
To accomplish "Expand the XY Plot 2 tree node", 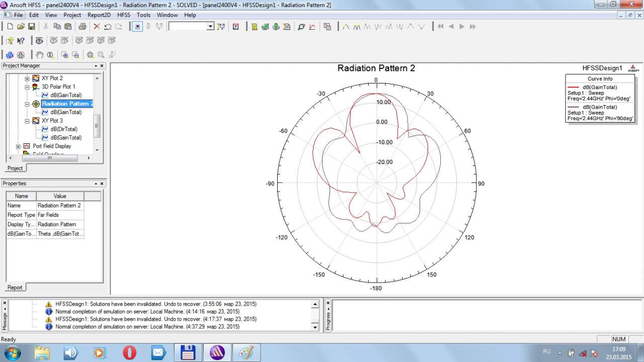I will pyautogui.click(x=27, y=78).
